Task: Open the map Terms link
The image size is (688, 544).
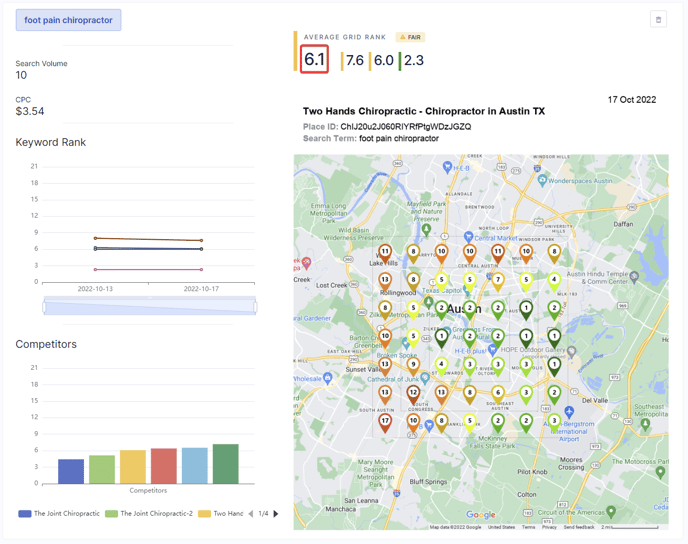Action: [x=528, y=527]
